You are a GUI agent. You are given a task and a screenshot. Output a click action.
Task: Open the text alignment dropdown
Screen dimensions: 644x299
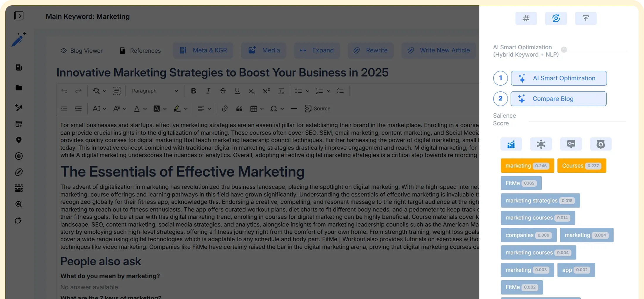point(204,109)
